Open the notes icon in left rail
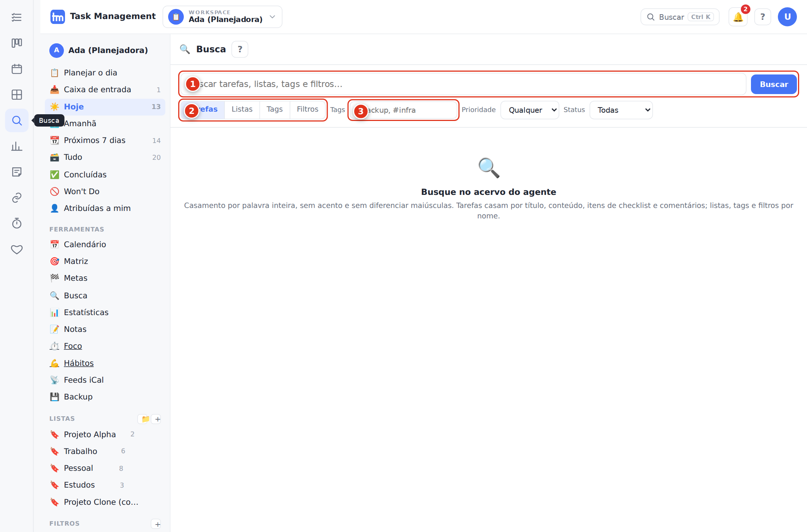The width and height of the screenshot is (807, 532). pyautogui.click(x=17, y=172)
